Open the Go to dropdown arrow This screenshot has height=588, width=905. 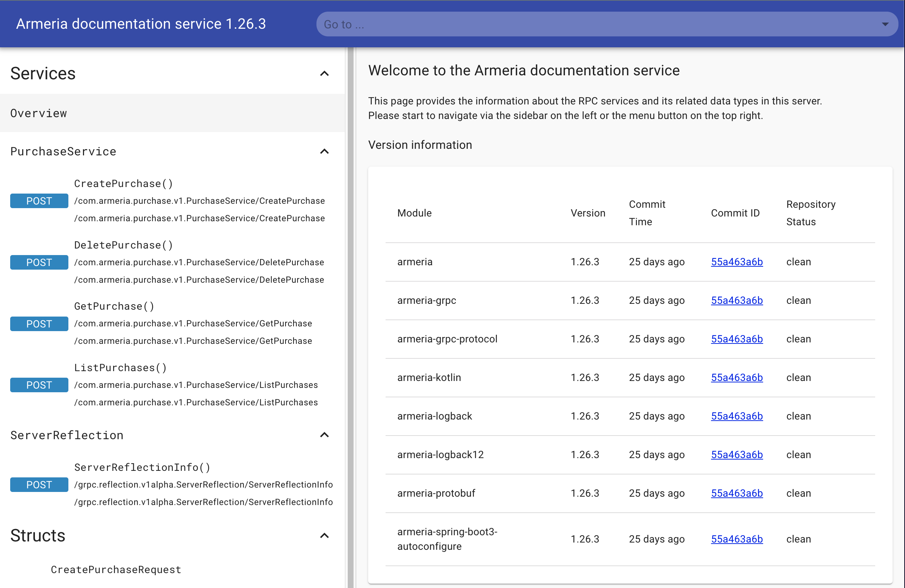[x=885, y=24]
